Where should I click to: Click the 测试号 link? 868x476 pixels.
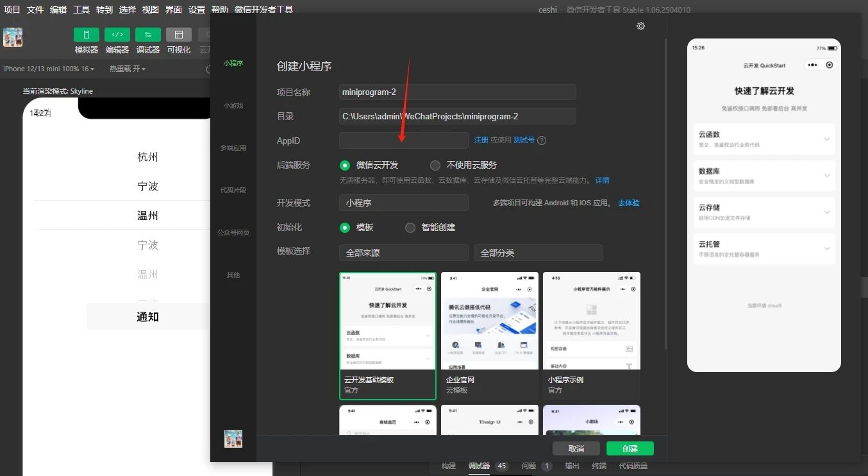(524, 140)
